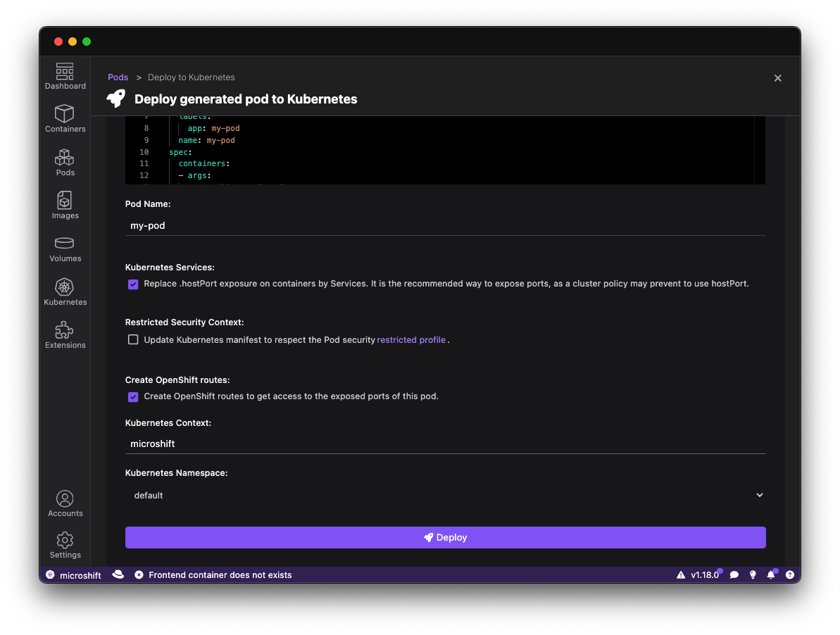The image size is (840, 635).
Task: Click the help question mark icon
Action: pyautogui.click(x=789, y=575)
